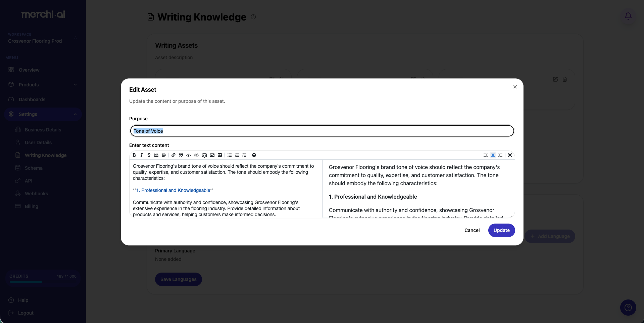Image resolution: width=644 pixels, height=323 pixels.
Task: Switch to editor-only view mode
Action: (486, 155)
